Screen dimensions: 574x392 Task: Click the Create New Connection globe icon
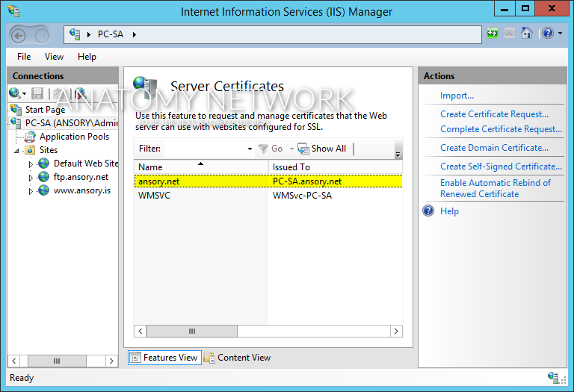pyautogui.click(x=15, y=93)
